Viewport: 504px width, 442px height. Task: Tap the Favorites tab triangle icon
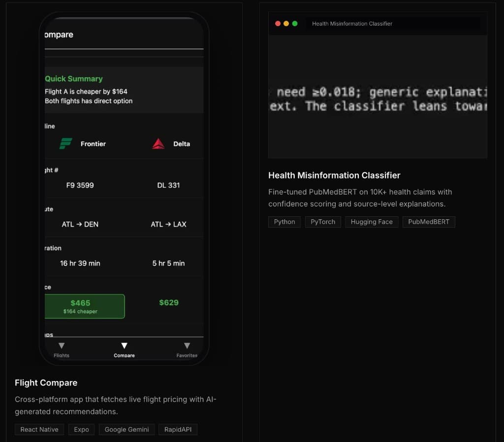(187, 346)
